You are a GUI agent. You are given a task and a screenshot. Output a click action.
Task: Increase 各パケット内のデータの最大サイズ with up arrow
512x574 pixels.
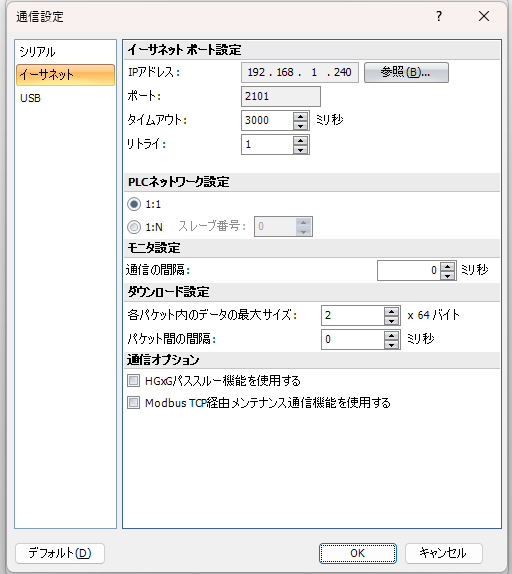(x=392, y=311)
